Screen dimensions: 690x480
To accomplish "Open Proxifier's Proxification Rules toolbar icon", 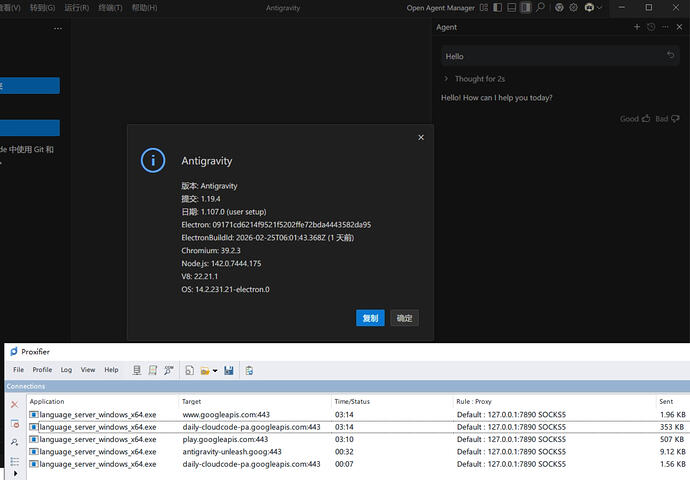I will [153, 370].
